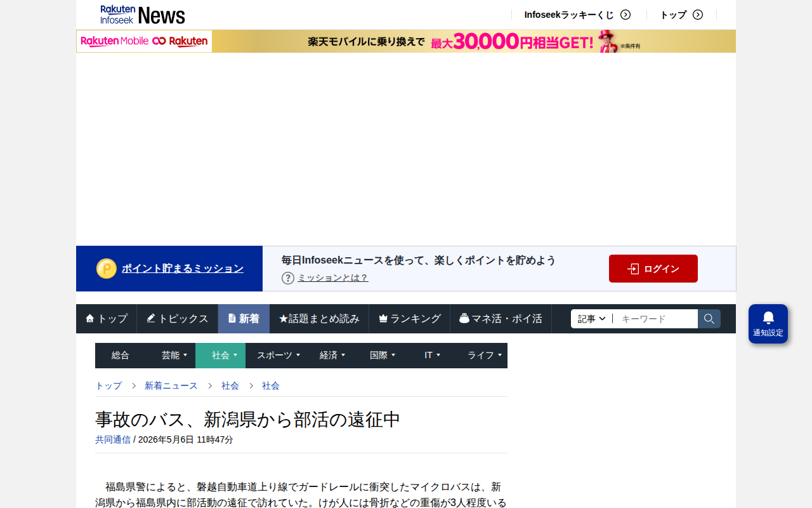Open マネ活・ポイ活 nav item

click(501, 319)
